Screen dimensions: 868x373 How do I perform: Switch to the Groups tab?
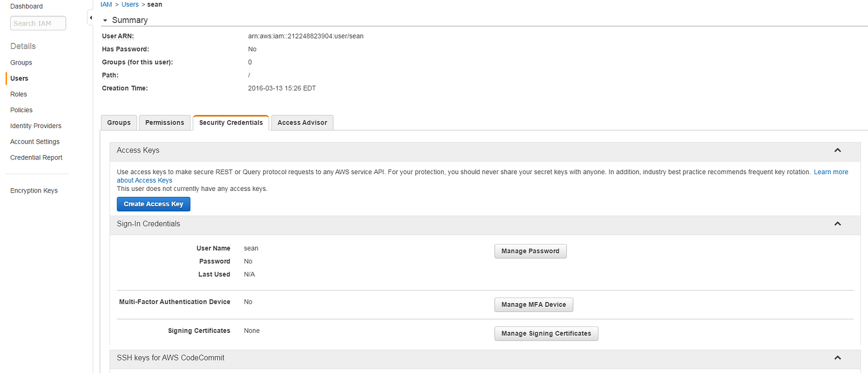tap(119, 123)
